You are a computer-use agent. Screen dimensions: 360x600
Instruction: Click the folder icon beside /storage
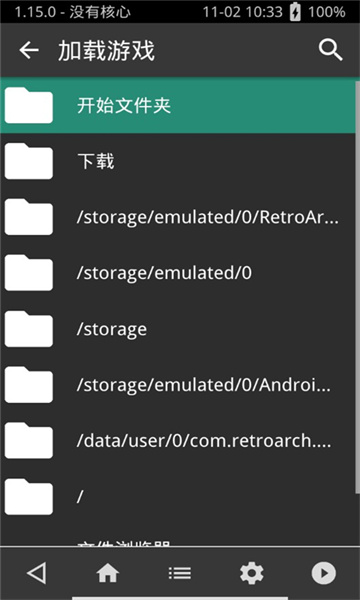[29, 329]
